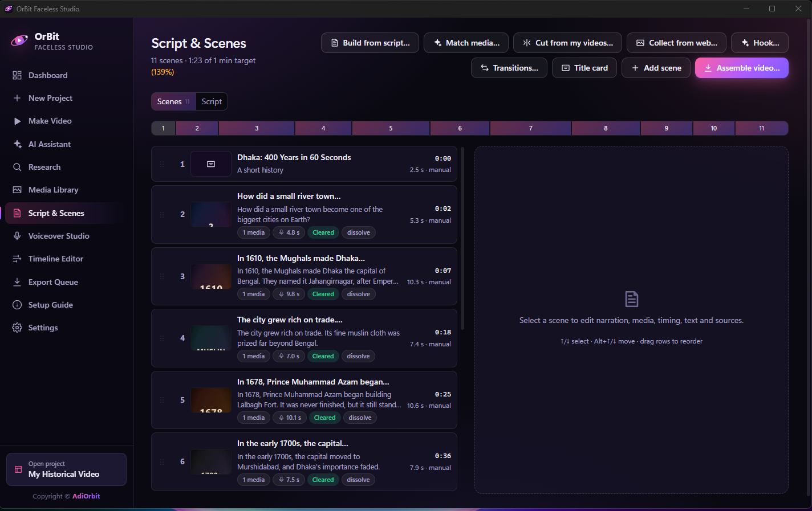Select scene 'In the early 1700s, the capital...'
Screen dimensions: 812x511
point(304,462)
